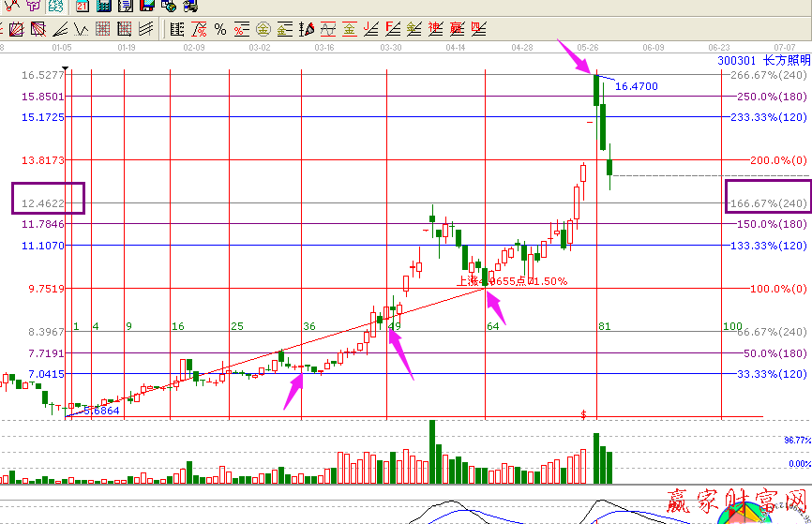Click time cycle marker 64
812x524 pixels.
click(x=492, y=326)
